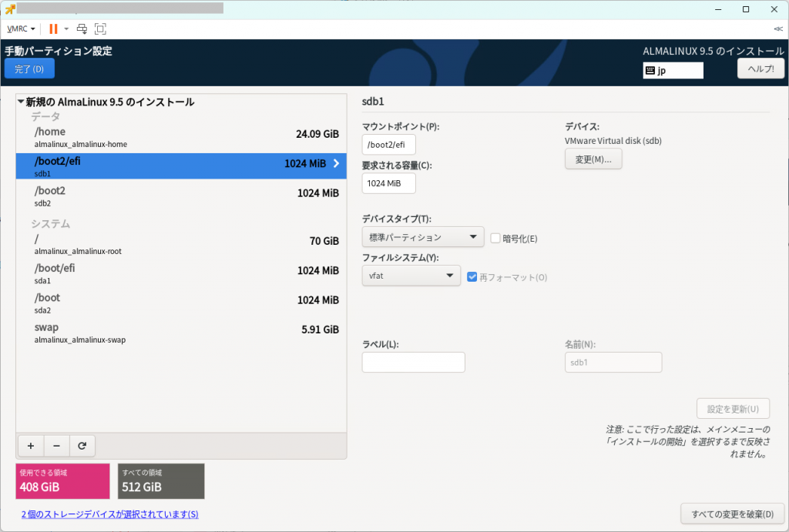789x532 pixels.
Task: Click the 手動パーティション設定 title
Action: tap(59, 51)
